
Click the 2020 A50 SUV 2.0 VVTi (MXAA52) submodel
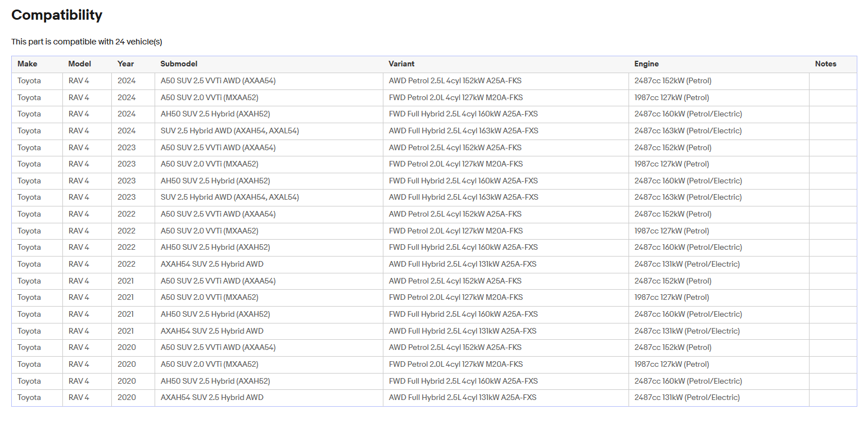[269, 365]
